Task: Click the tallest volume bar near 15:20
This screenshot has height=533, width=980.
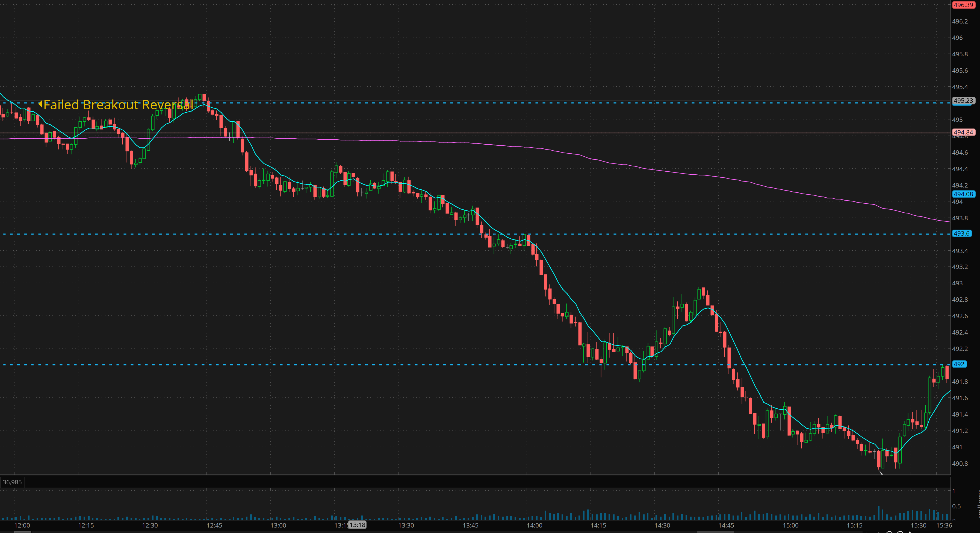Action: 878,513
